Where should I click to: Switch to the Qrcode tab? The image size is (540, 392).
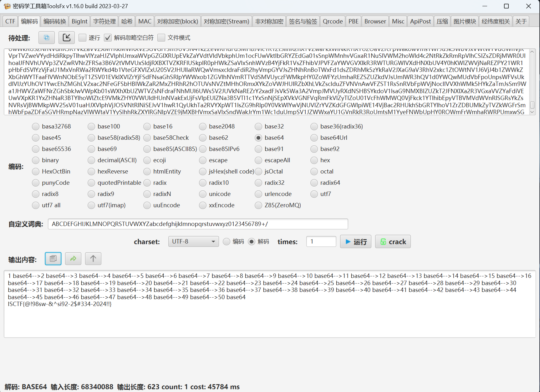(333, 21)
